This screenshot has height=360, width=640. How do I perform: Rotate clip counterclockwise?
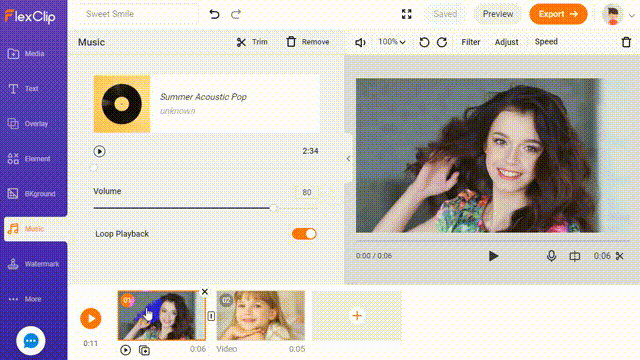[x=424, y=42]
